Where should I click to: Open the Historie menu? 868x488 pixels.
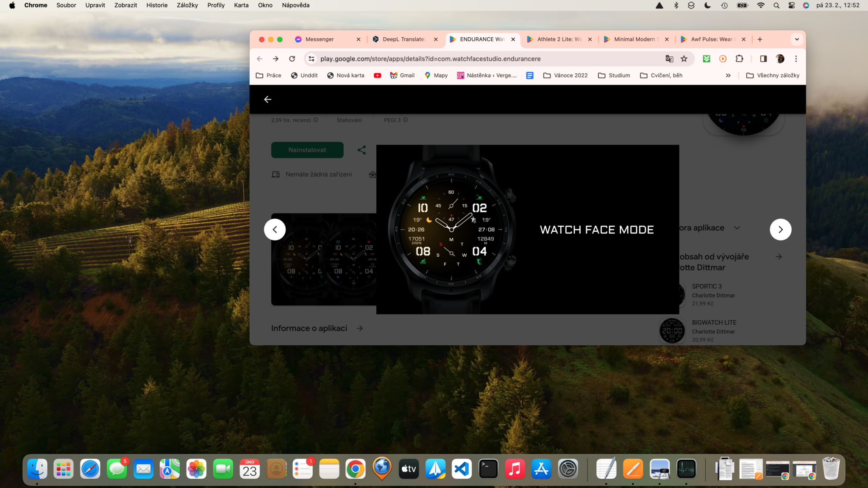coord(157,6)
